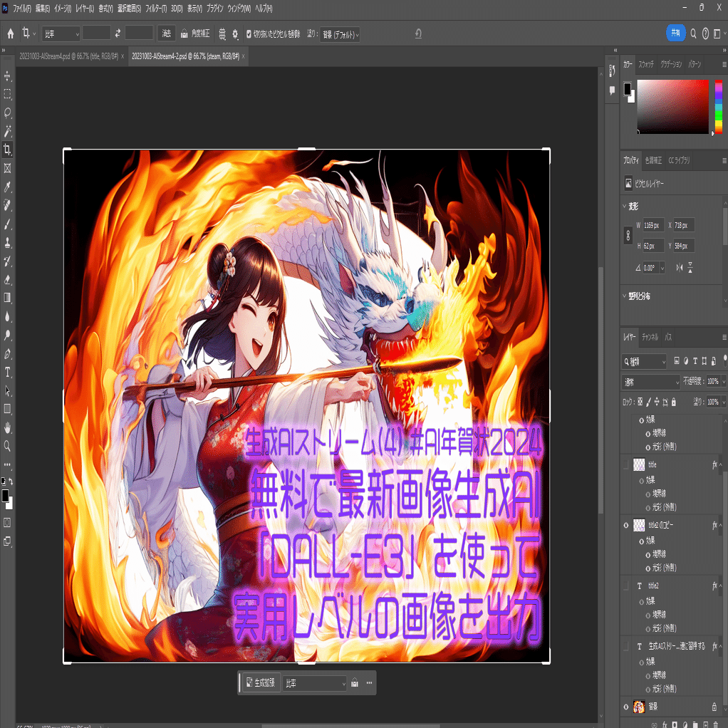Toggle 光彩 (外側) effect under title2 のコピー
The image size is (728, 728).
648,568
